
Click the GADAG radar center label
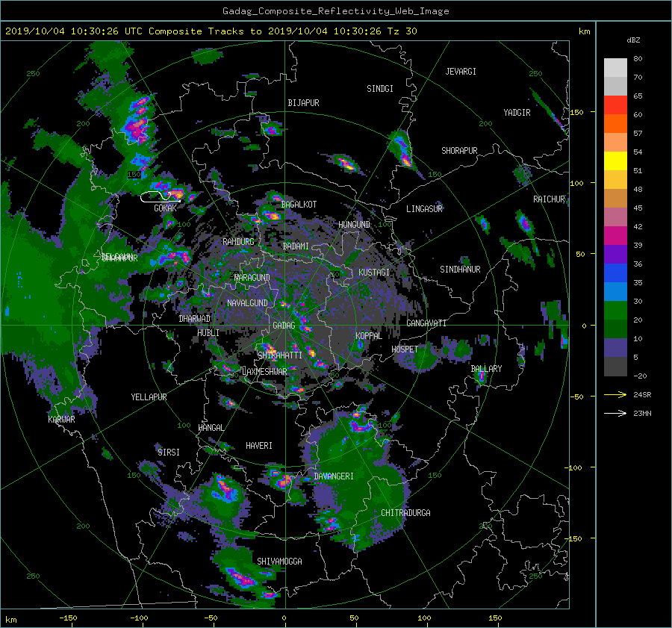pos(284,326)
